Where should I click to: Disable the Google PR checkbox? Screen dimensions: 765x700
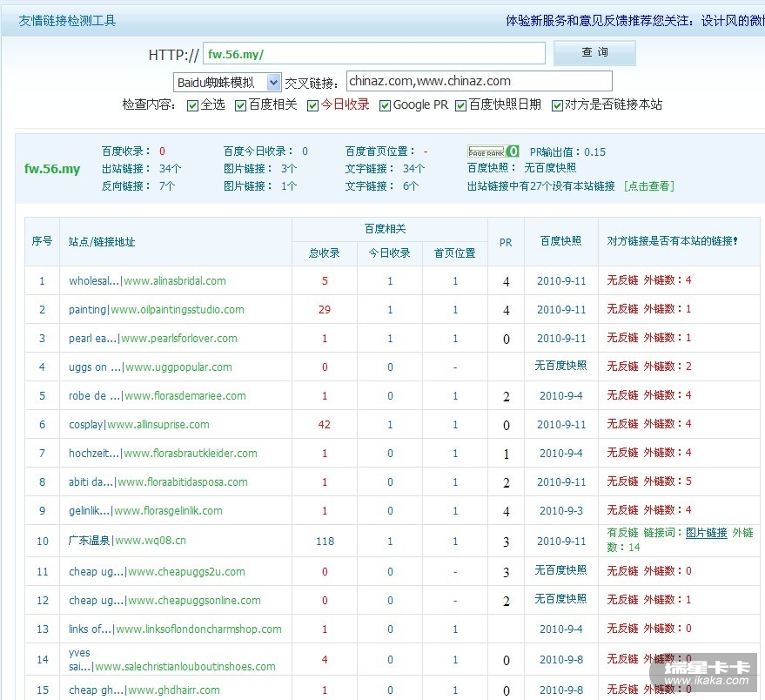pyautogui.click(x=386, y=105)
